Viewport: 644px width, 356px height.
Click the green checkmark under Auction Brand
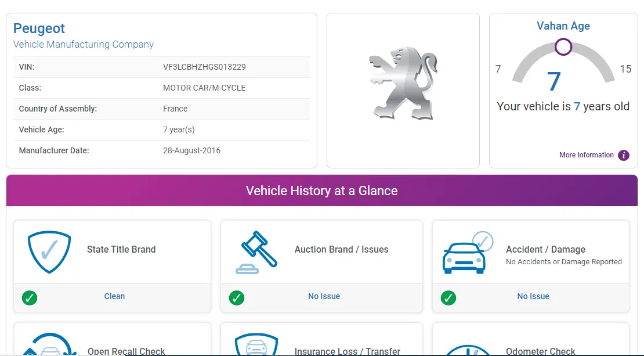237,297
